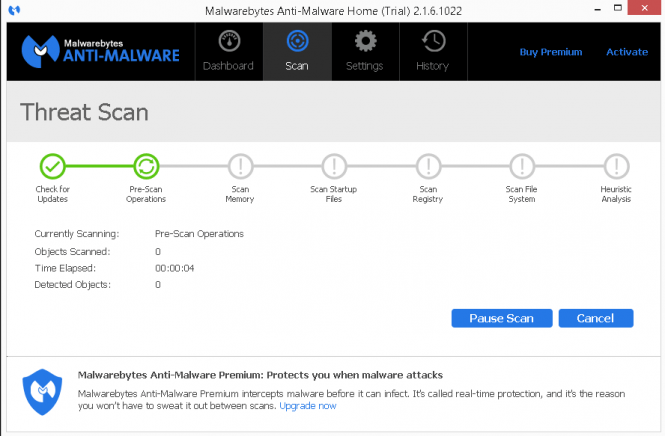Image resolution: width=665 pixels, height=436 pixels.
Task: Click the Currently Scanning label
Action: 77,234
